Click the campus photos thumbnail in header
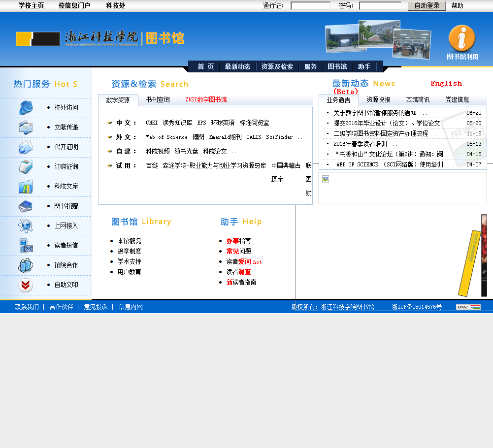 pos(378,38)
